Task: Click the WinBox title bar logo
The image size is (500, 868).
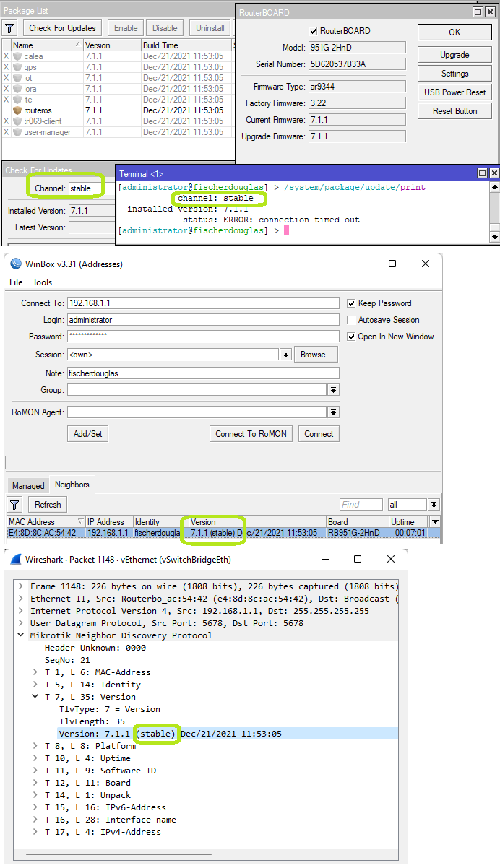Action: coord(16,264)
